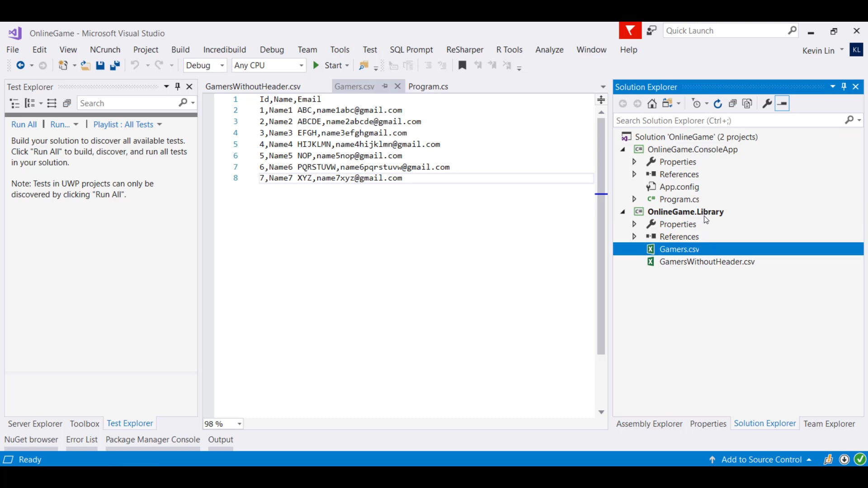Click the Solution Explorer Home icon
The width and height of the screenshot is (868, 488).
652,104
